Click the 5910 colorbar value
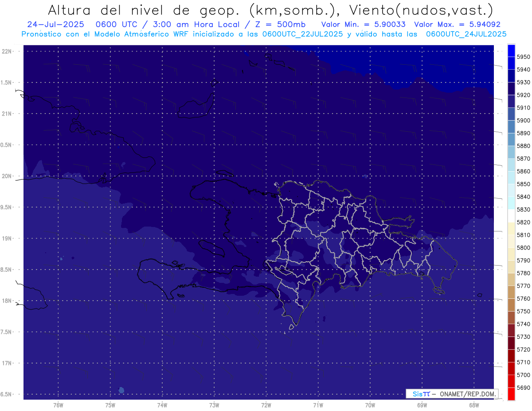 pyautogui.click(x=524, y=108)
